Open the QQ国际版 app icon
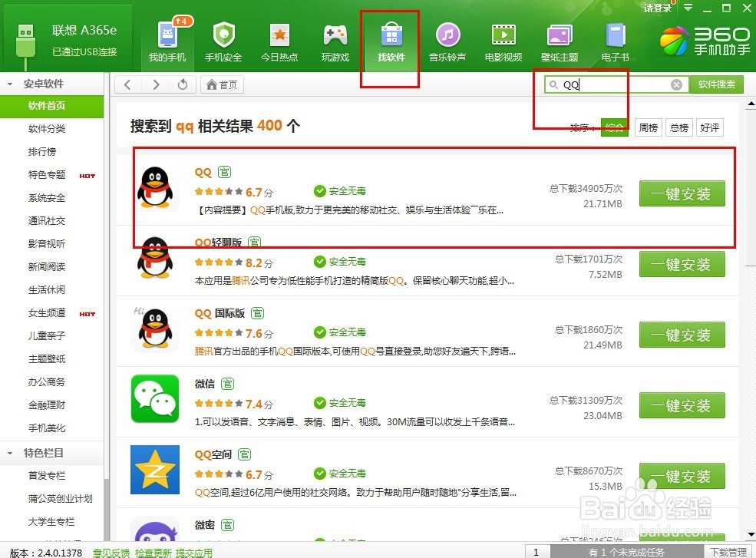The width and height of the screenshot is (756, 558). 155,329
